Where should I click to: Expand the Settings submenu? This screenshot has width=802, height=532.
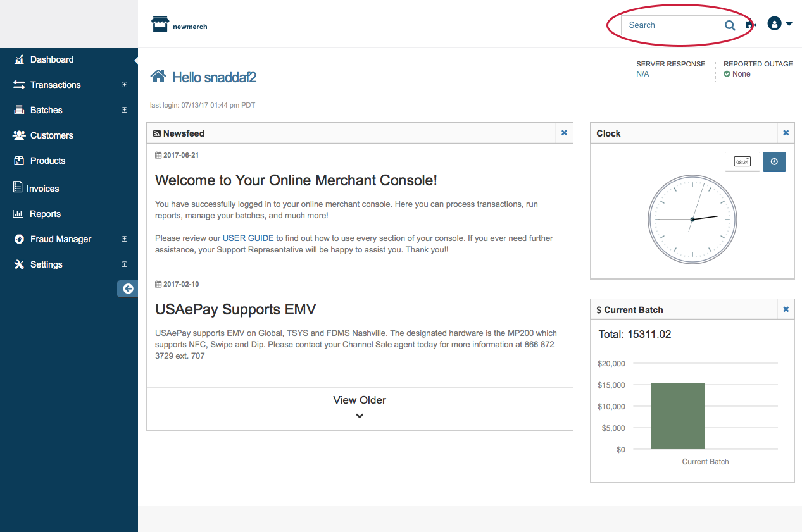pyautogui.click(x=125, y=264)
